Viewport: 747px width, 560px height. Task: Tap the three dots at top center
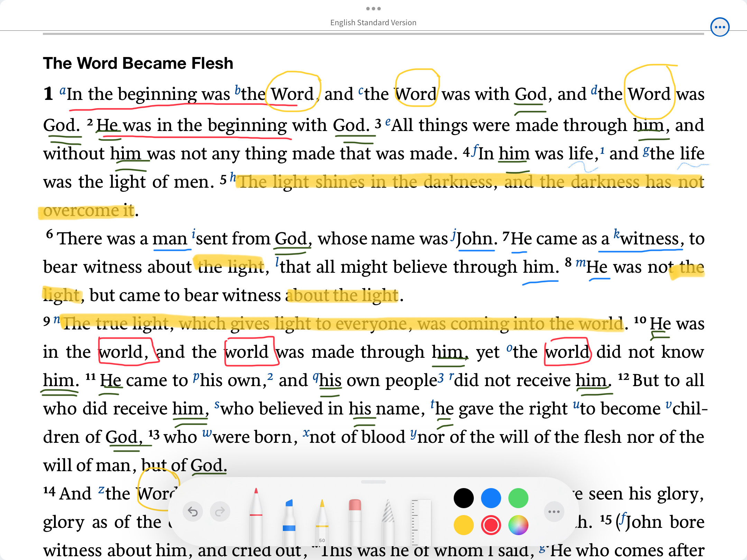click(373, 8)
